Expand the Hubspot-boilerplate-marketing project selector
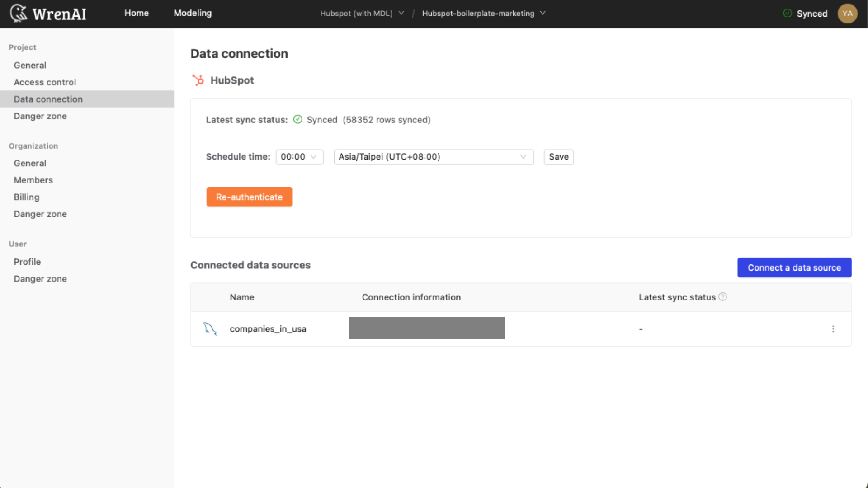This screenshot has width=868, height=488. click(484, 14)
